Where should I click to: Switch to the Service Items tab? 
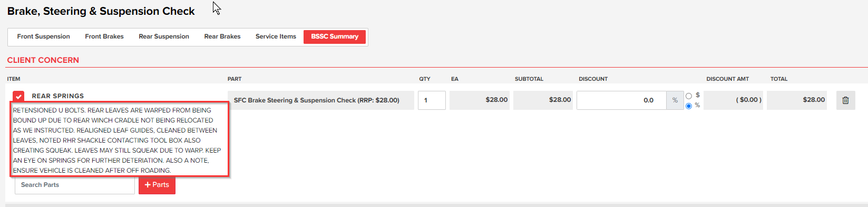[276, 36]
